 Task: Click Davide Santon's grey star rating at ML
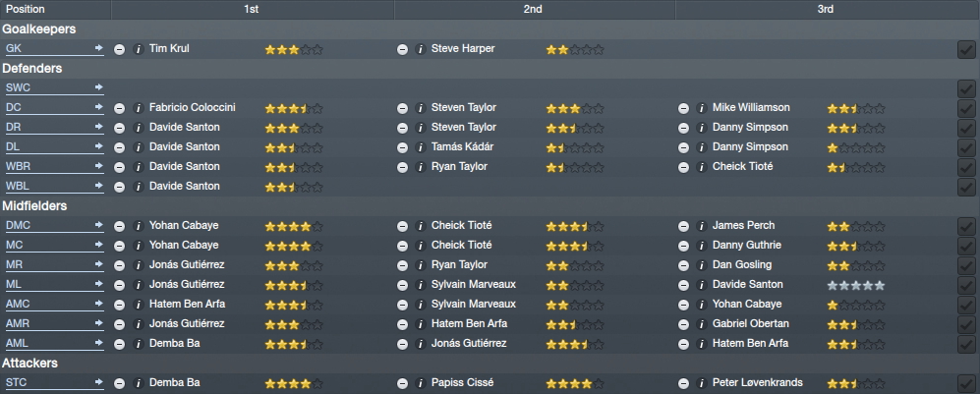pyautogui.click(x=855, y=285)
